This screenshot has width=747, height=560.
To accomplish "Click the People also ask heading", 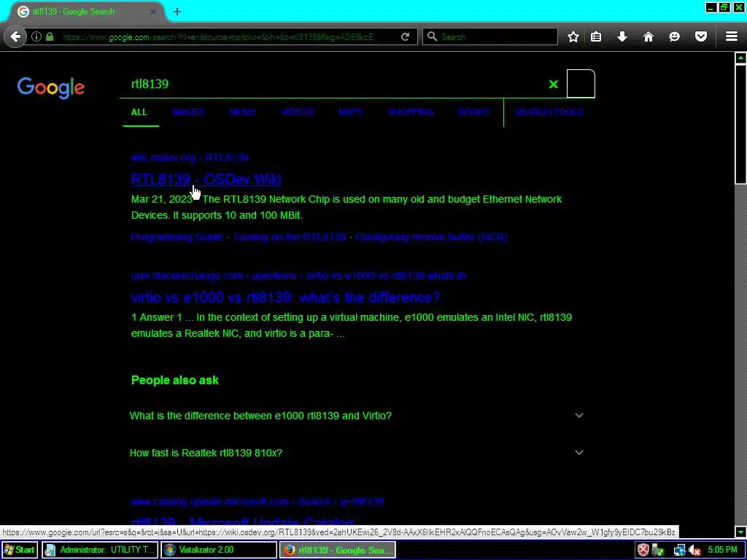I will 175,381.
